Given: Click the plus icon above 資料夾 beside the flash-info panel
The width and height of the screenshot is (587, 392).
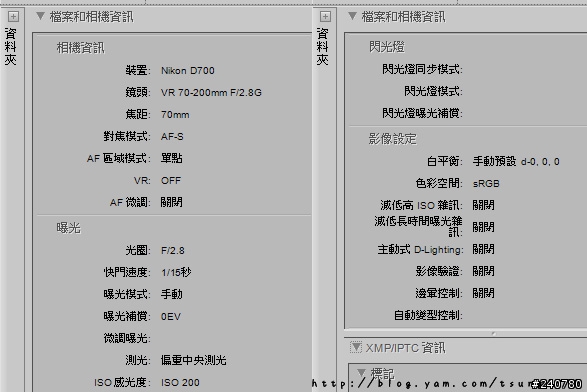Looking at the screenshot, I should click(325, 16).
